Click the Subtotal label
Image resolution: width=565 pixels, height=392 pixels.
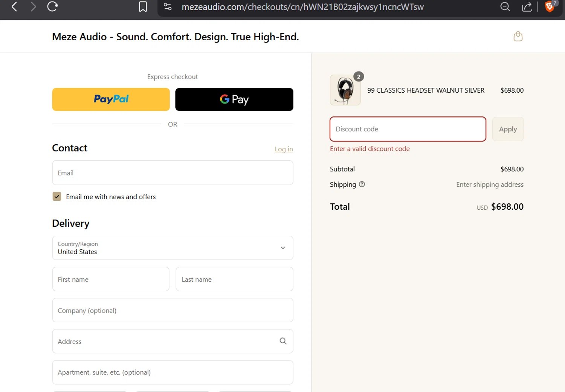(342, 169)
